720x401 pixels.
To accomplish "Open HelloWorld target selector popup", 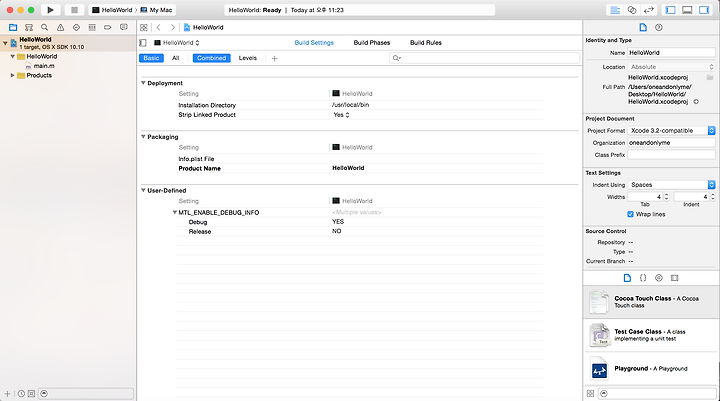I will click(176, 43).
